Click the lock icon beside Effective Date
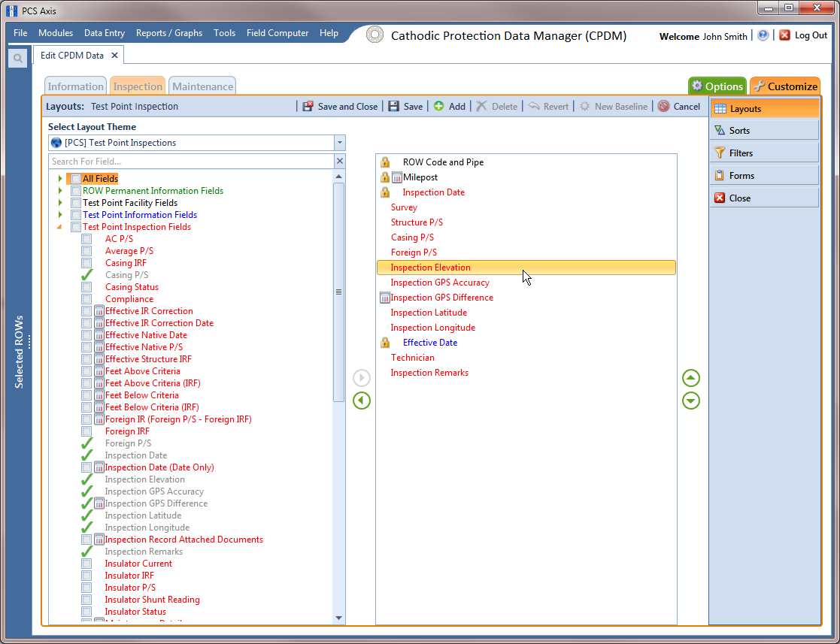The image size is (840, 644). click(x=384, y=342)
